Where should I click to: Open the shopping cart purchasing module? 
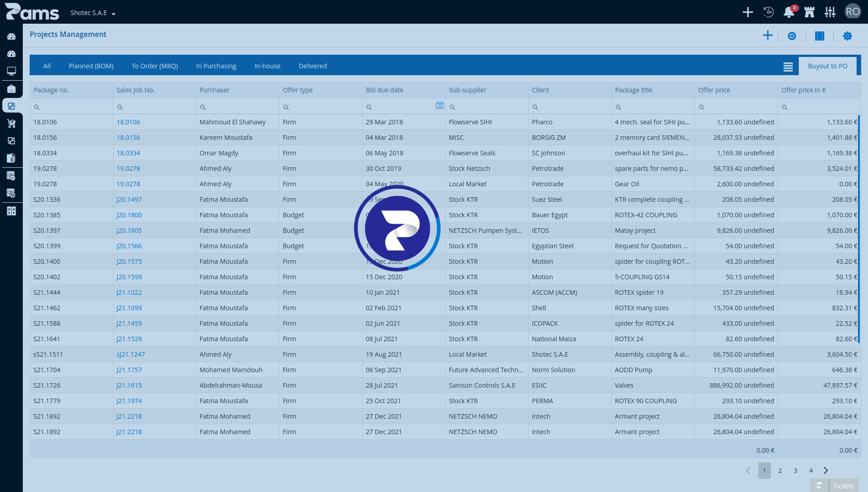[x=11, y=123]
